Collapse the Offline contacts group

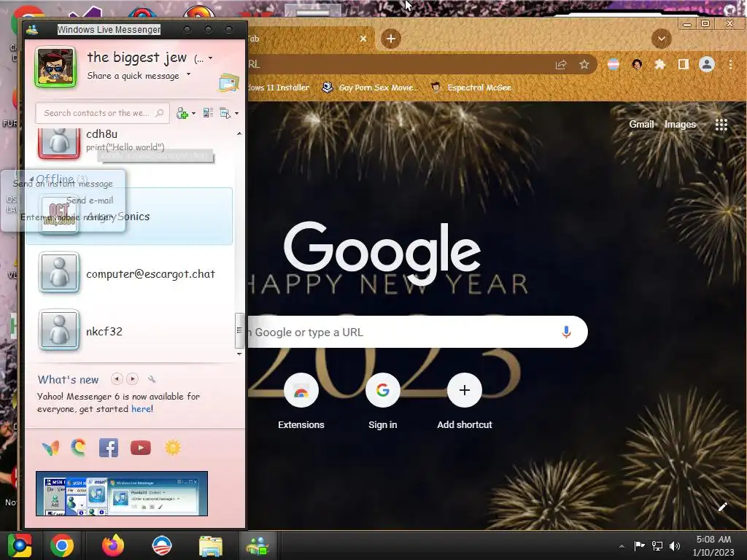tap(31, 179)
